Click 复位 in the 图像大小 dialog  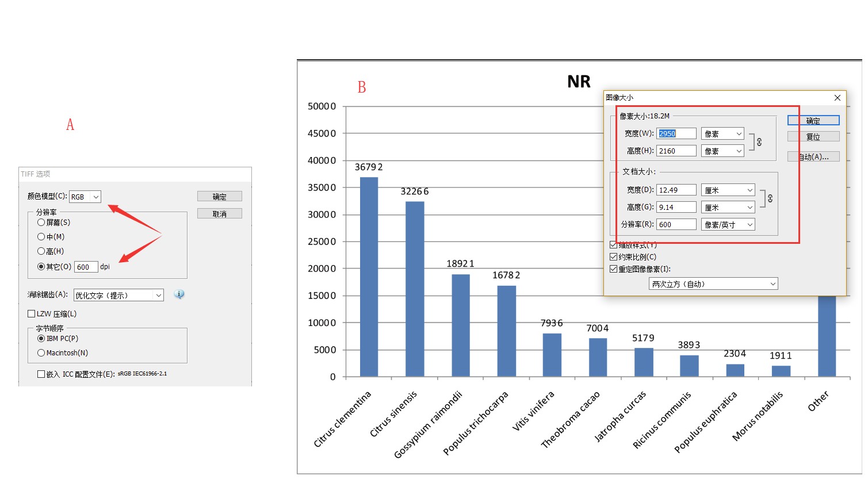(x=813, y=137)
